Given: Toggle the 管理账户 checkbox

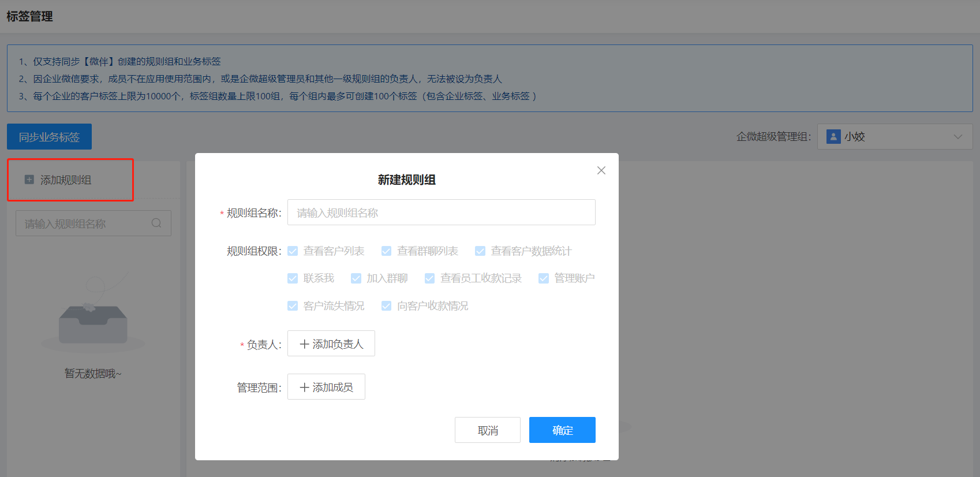Looking at the screenshot, I should (x=544, y=278).
